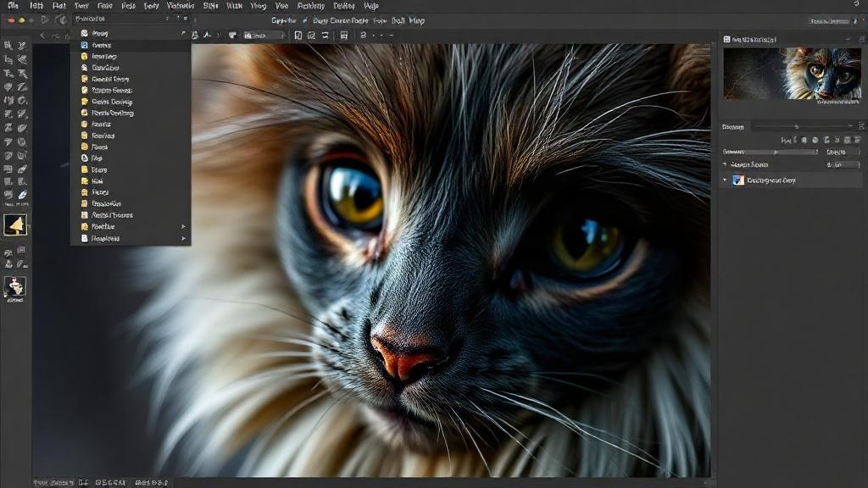Click the navigator panel title icon
The image size is (868, 488).
pos(726,39)
